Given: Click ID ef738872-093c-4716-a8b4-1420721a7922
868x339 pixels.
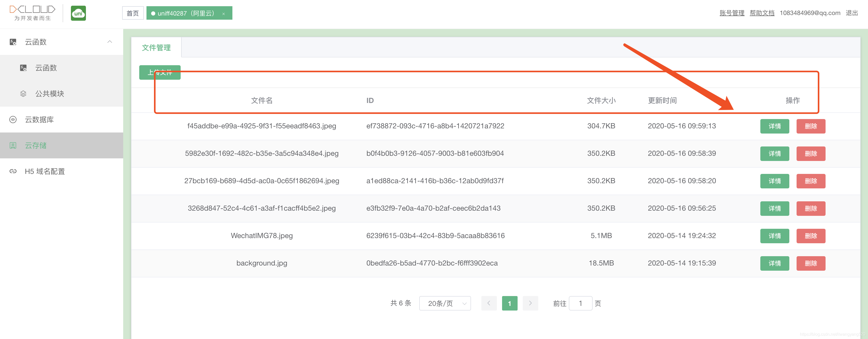Looking at the screenshot, I should click(435, 126).
